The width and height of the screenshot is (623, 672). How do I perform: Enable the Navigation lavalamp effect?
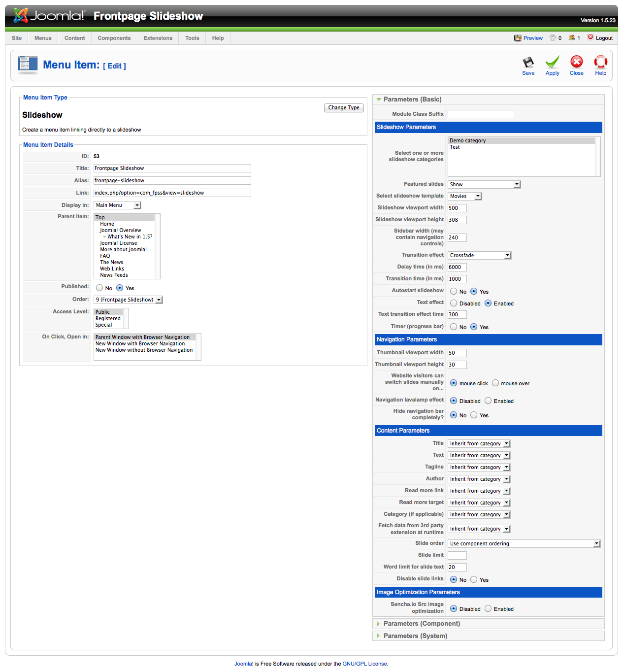coord(488,401)
